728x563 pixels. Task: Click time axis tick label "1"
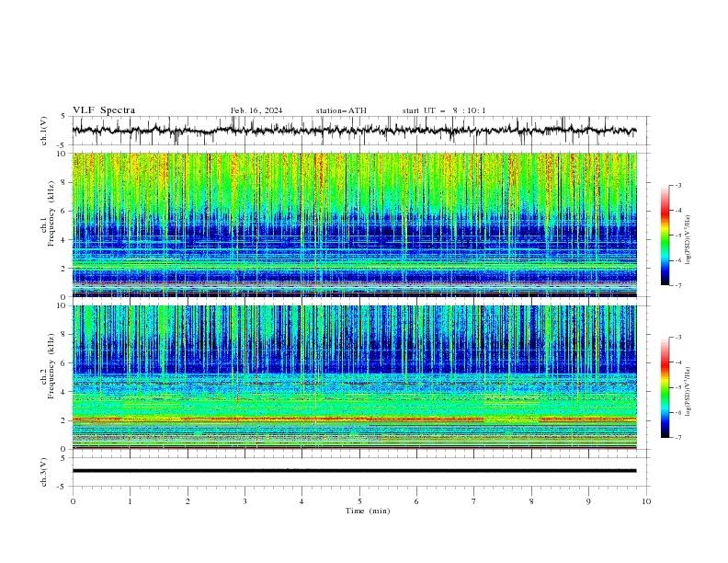pos(130,501)
